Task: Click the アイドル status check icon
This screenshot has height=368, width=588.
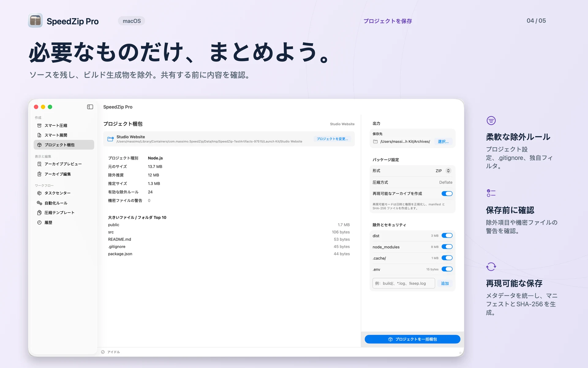Action: coord(103,352)
